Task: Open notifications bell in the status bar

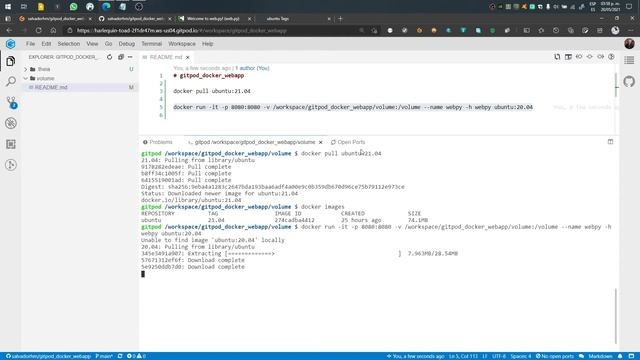Action: (x=620, y=356)
